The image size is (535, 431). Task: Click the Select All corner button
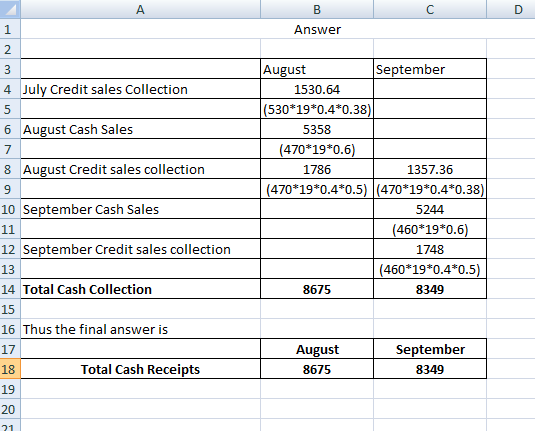(x=10, y=9)
